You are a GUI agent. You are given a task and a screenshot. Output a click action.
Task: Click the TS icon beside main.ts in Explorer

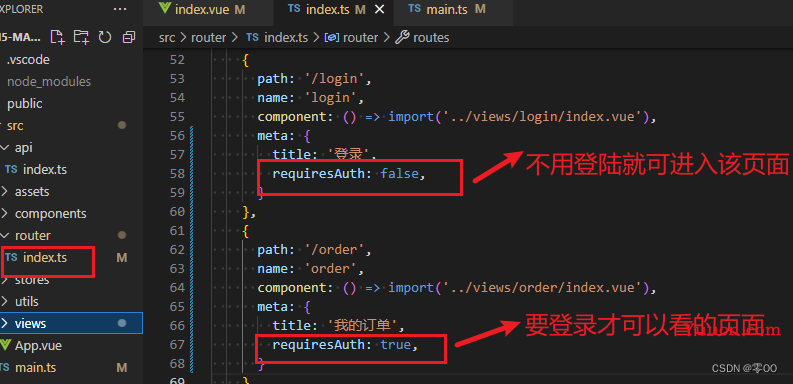click(x=5, y=367)
